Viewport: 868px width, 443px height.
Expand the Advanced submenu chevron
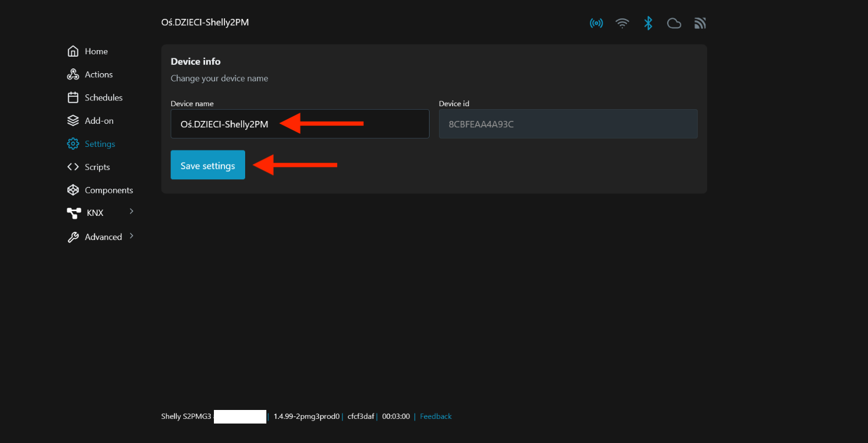tap(131, 236)
